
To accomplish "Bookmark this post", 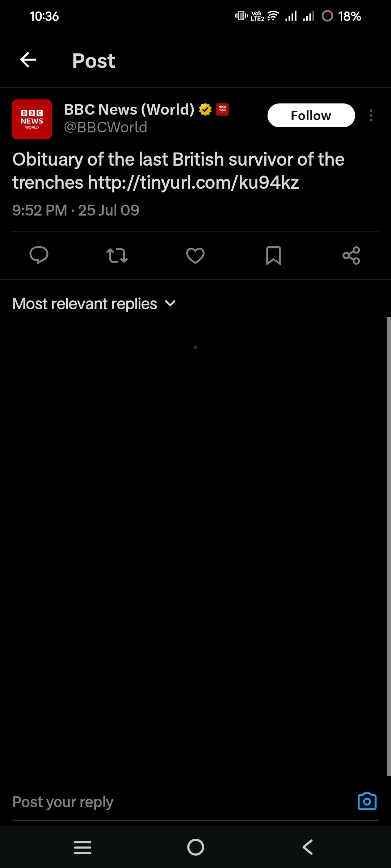I will (273, 255).
